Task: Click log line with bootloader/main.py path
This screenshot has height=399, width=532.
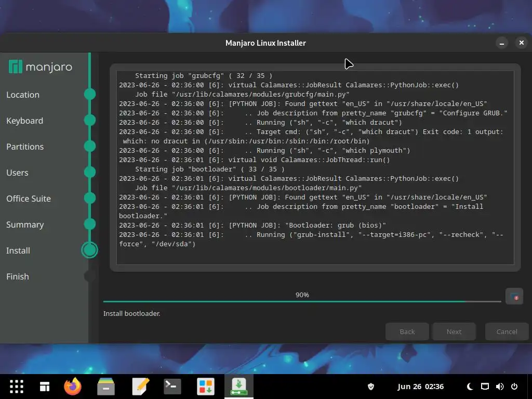Action: point(248,188)
